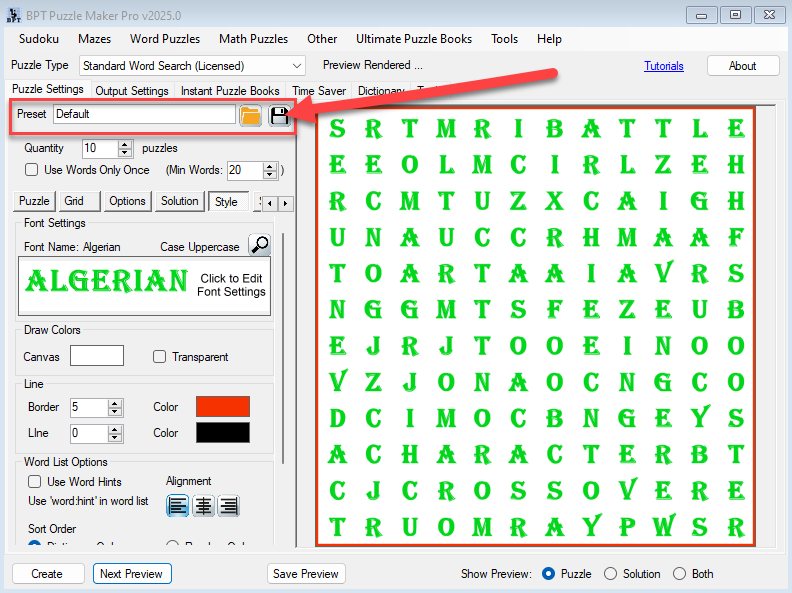
Task: Open the Tutorials link
Action: click(664, 66)
